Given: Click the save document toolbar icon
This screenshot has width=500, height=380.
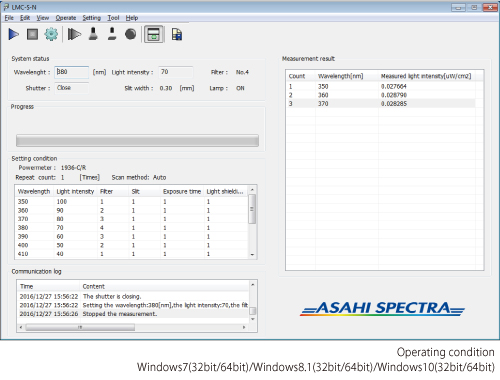Looking at the screenshot, I should pyautogui.click(x=177, y=34).
